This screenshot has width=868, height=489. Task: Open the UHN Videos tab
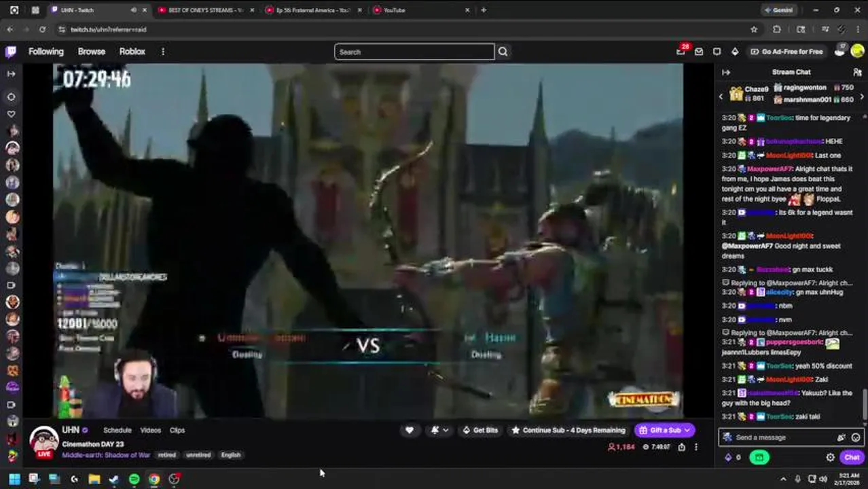coord(150,430)
